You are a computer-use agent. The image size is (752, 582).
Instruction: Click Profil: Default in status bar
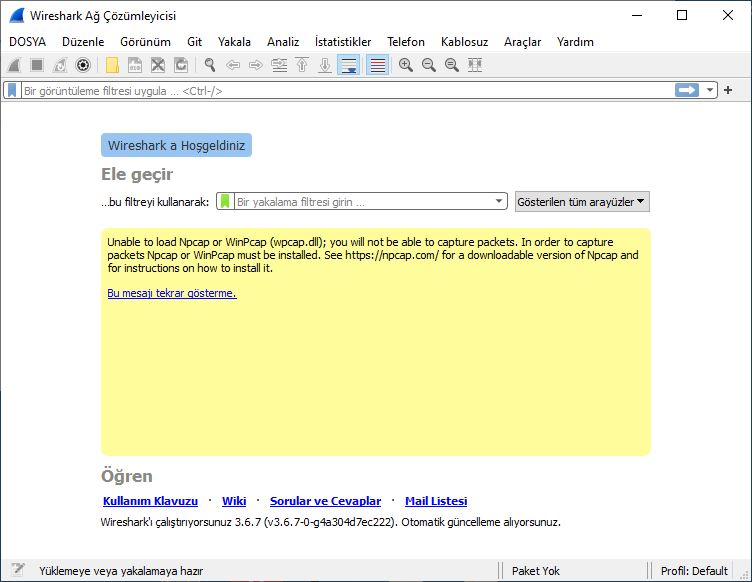click(694, 571)
